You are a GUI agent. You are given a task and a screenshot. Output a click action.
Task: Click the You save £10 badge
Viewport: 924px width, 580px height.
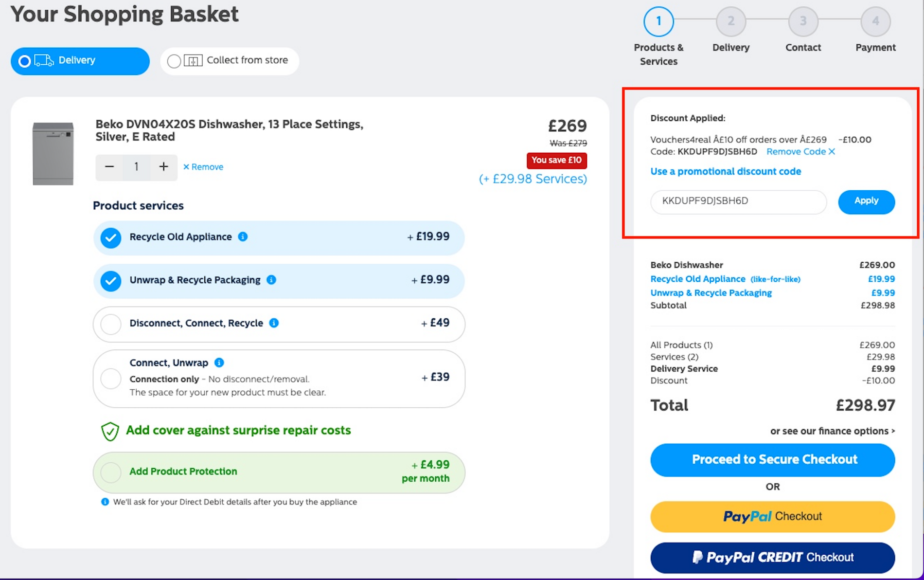[557, 161]
